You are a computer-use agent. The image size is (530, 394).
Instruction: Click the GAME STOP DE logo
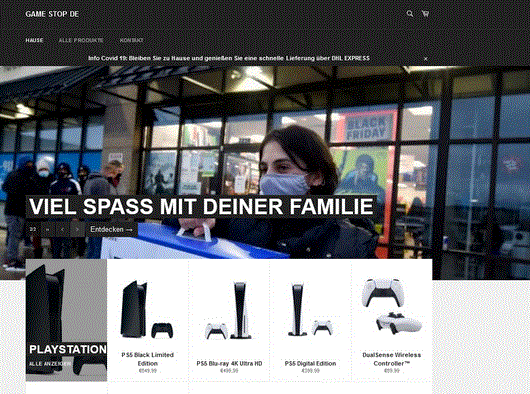click(x=52, y=14)
